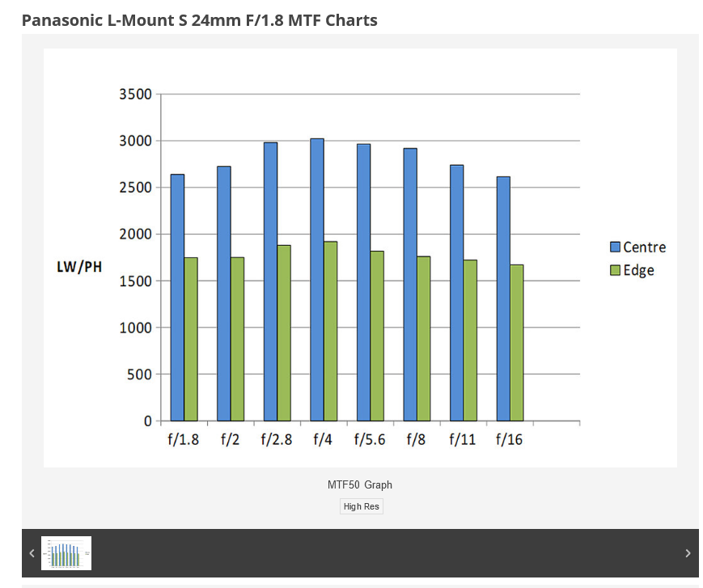Click the 1000 y-axis value
This screenshot has height=588, width=703.
pos(135,328)
